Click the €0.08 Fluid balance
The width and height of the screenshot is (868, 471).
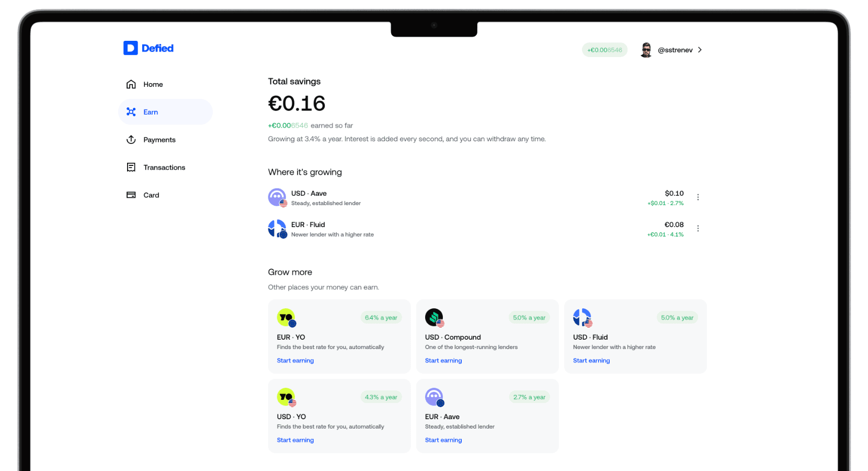pyautogui.click(x=674, y=225)
